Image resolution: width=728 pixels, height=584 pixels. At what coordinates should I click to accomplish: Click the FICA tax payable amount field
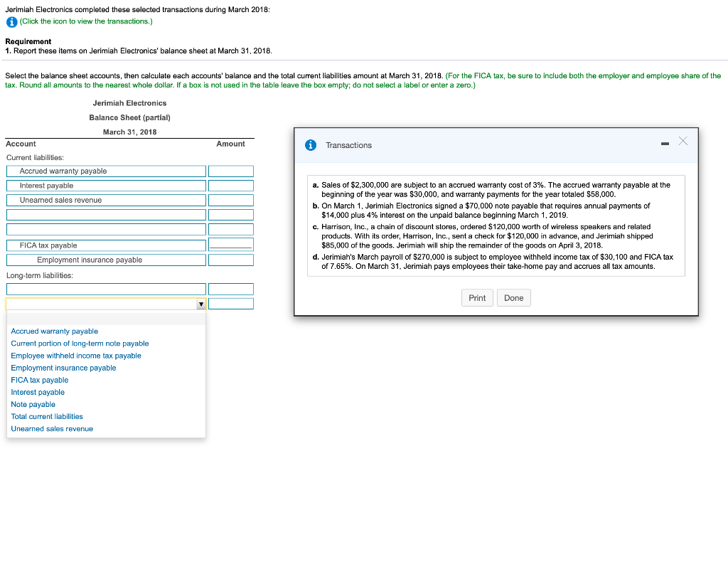point(231,244)
